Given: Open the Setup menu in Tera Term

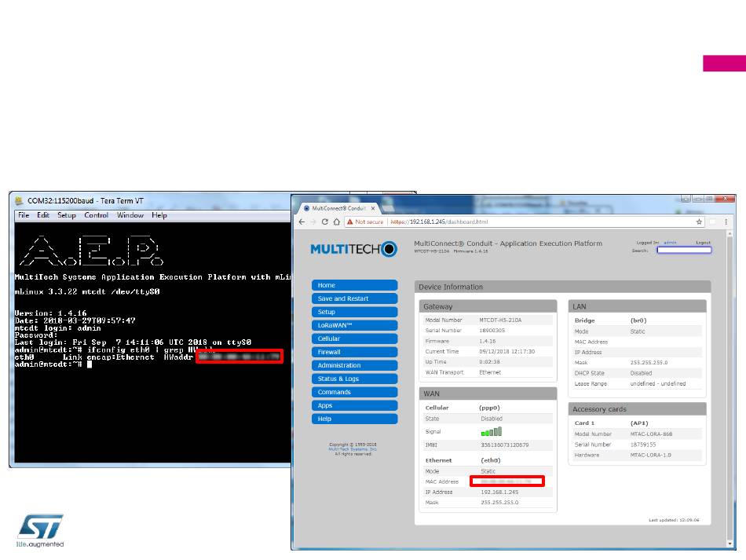Looking at the screenshot, I should [67, 215].
